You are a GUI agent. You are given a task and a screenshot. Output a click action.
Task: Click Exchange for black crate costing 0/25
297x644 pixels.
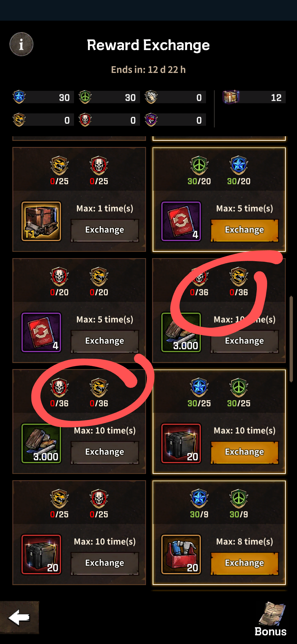click(x=105, y=563)
